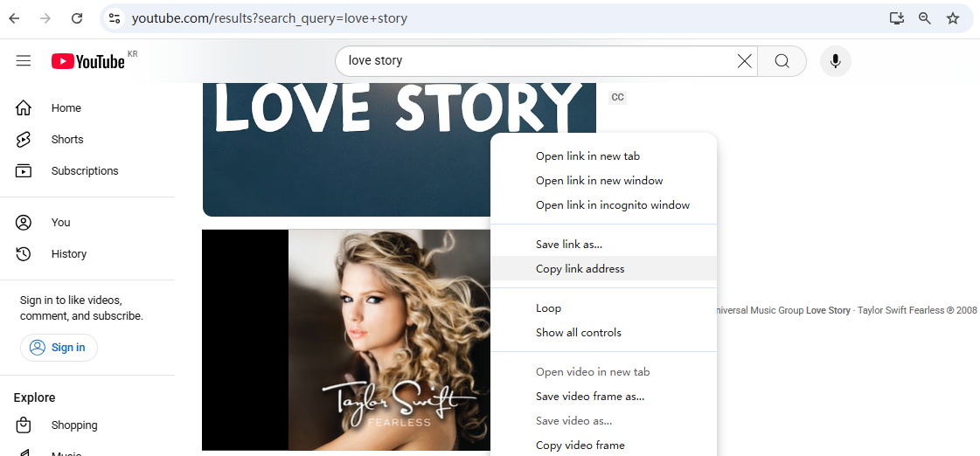Click 'Open video in new tab' entry
This screenshot has height=456, width=980.
pyautogui.click(x=603, y=371)
